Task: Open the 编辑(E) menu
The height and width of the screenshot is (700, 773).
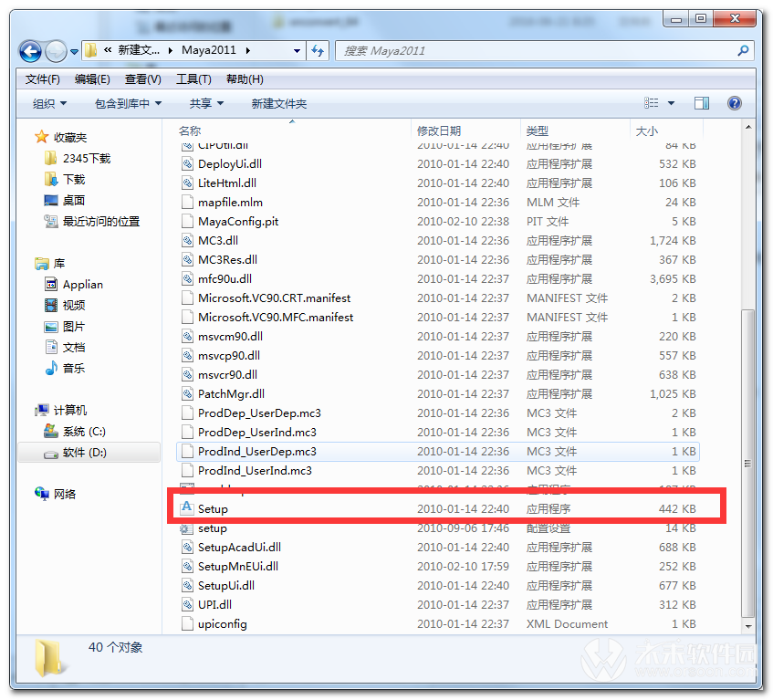Action: pyautogui.click(x=93, y=79)
